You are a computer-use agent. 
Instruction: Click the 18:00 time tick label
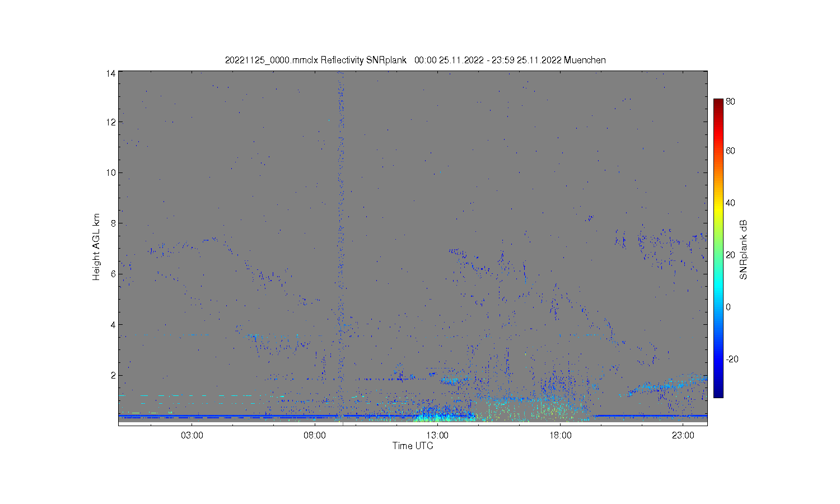560,436
